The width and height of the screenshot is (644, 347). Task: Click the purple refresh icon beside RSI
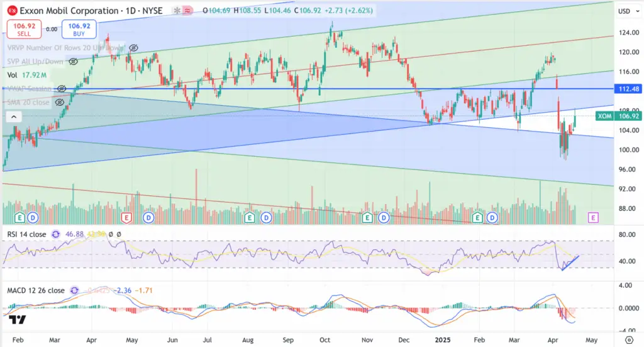55,234
